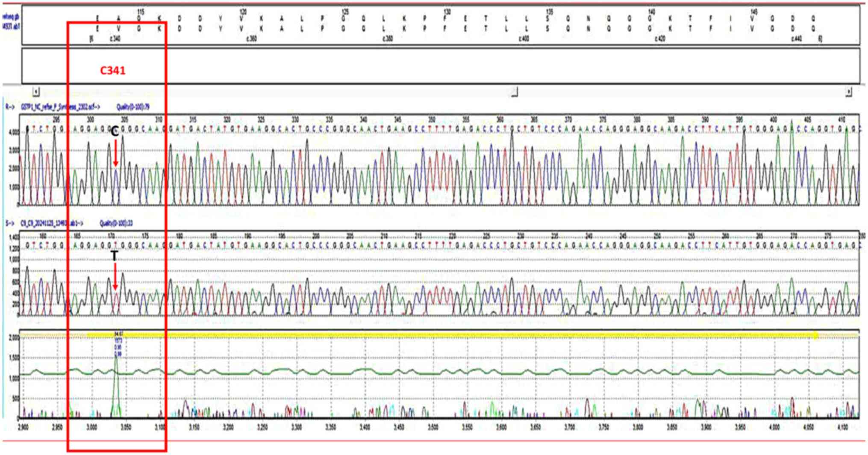The width and height of the screenshot is (868, 455).
Task: Click the left scroll arrow button
Action: click(36, 92)
